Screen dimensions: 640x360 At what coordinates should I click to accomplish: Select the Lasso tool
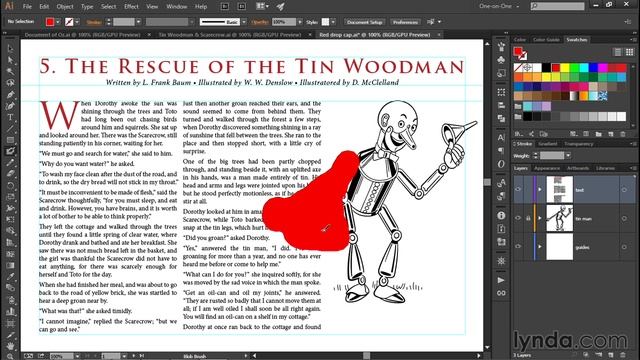[x=10, y=83]
